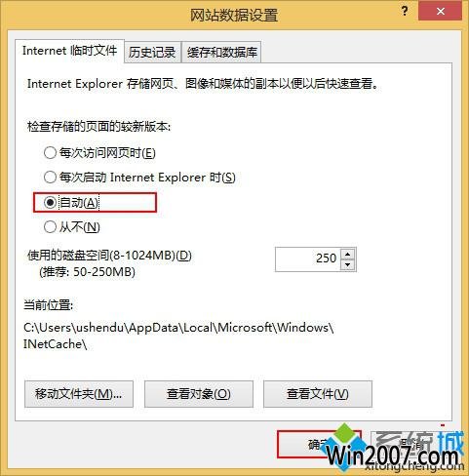This screenshot has height=476, width=469.
Task: Open the 历史记录 tab
Action: coord(152,52)
